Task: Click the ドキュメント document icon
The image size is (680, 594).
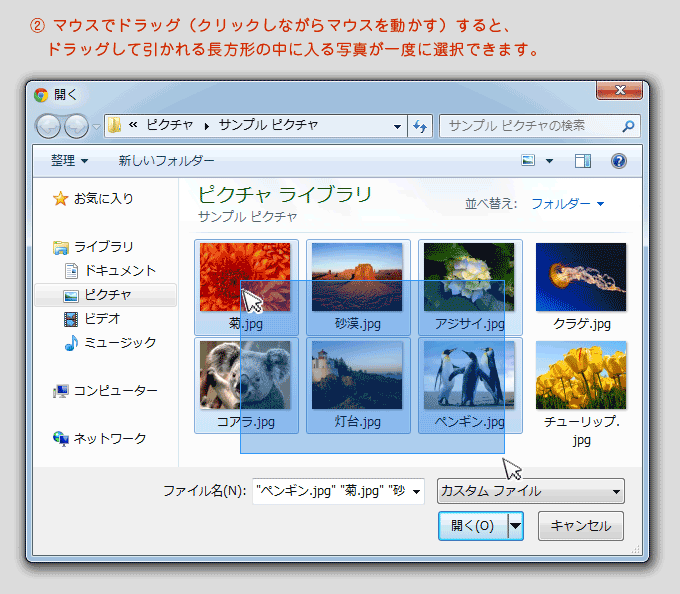Action: (71, 271)
